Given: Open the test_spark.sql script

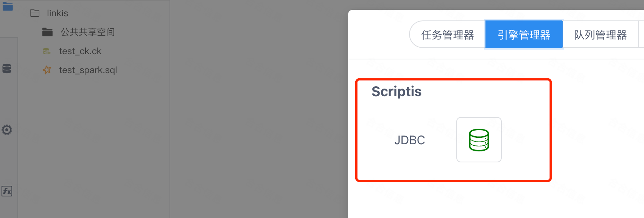Looking at the screenshot, I should 88,70.
